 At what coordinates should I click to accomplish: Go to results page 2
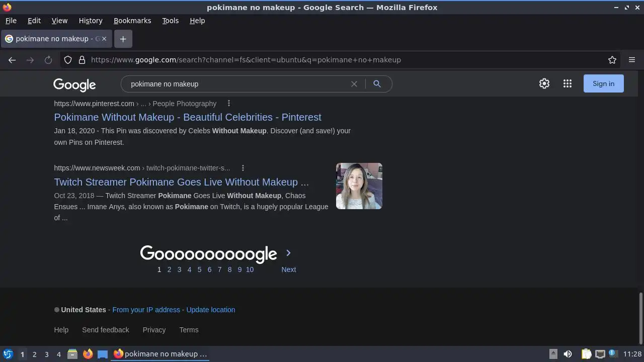(169, 269)
